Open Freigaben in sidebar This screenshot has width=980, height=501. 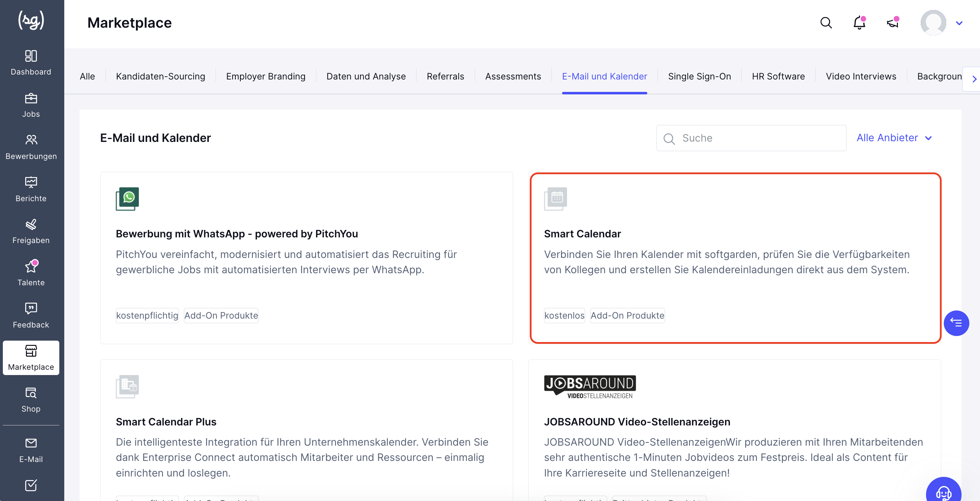point(31,231)
